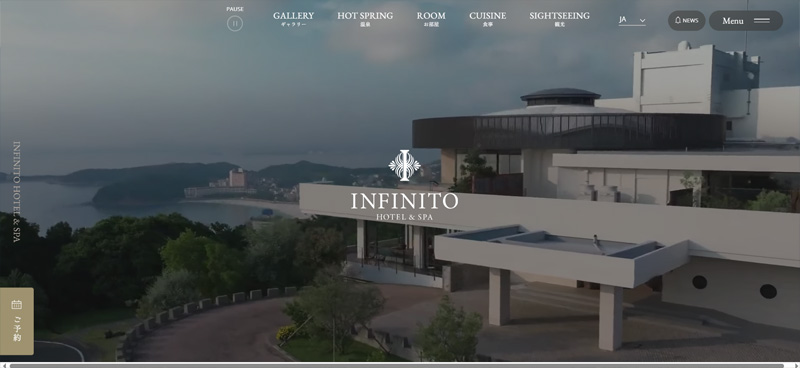This screenshot has height=368, width=800.
Task: Click the 温泉 subtitle under HOT SPRING
Action: [365, 24]
